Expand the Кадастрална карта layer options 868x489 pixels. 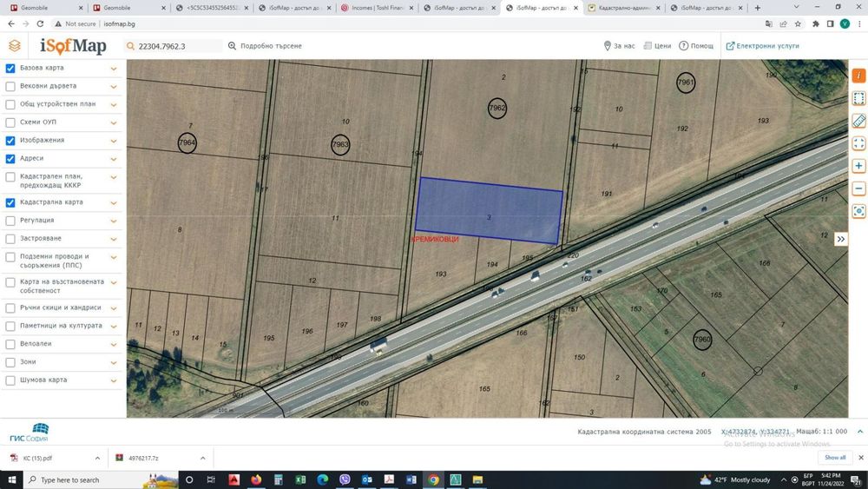coord(114,203)
